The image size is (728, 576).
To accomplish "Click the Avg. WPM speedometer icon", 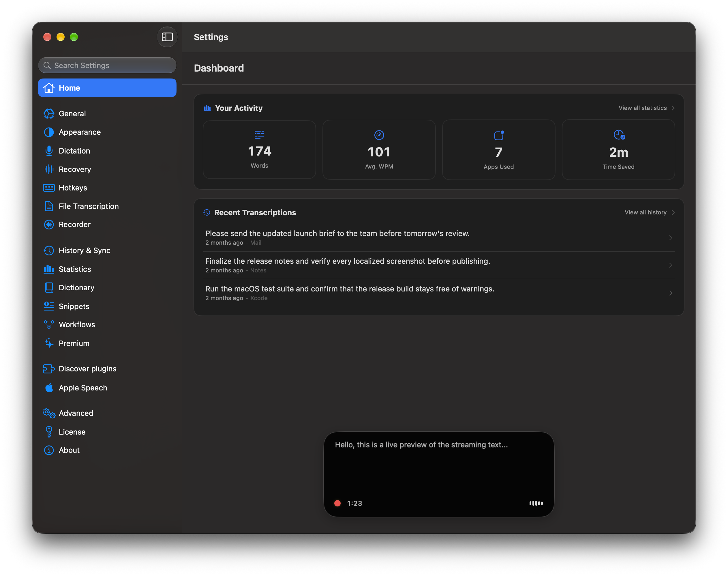I will pyautogui.click(x=379, y=135).
